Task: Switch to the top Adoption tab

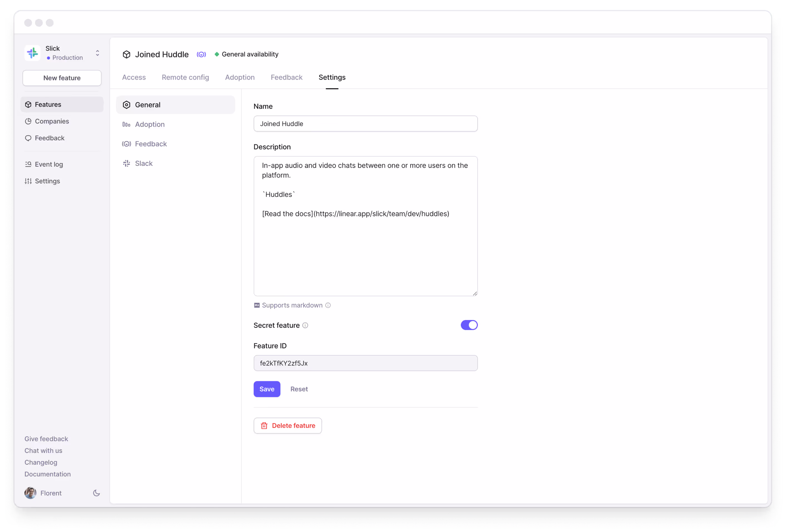Action: [240, 77]
